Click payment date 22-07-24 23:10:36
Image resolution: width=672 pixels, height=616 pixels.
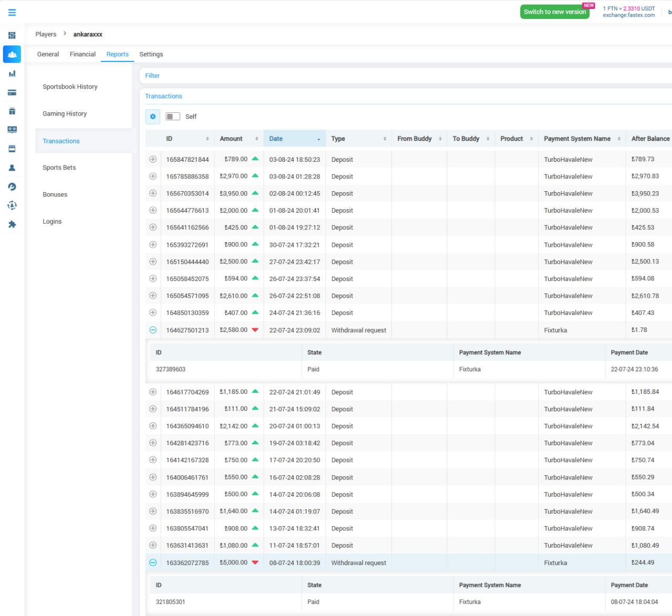634,369
